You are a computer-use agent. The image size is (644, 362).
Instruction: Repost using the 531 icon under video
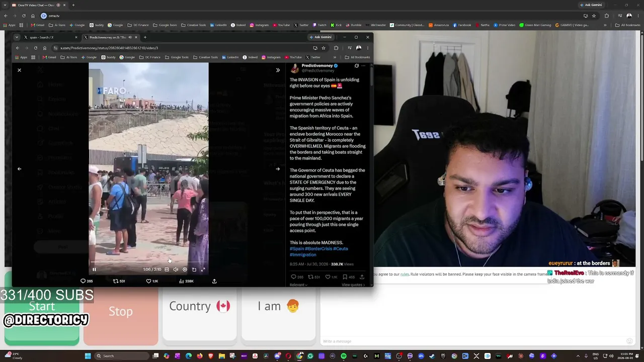tap(119, 281)
